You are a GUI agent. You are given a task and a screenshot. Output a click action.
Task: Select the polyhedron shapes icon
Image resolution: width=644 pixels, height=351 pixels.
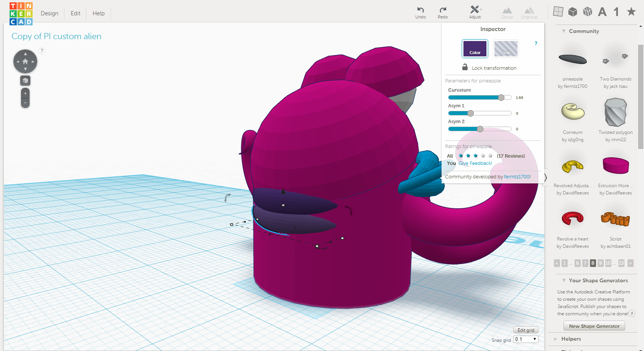(x=588, y=12)
